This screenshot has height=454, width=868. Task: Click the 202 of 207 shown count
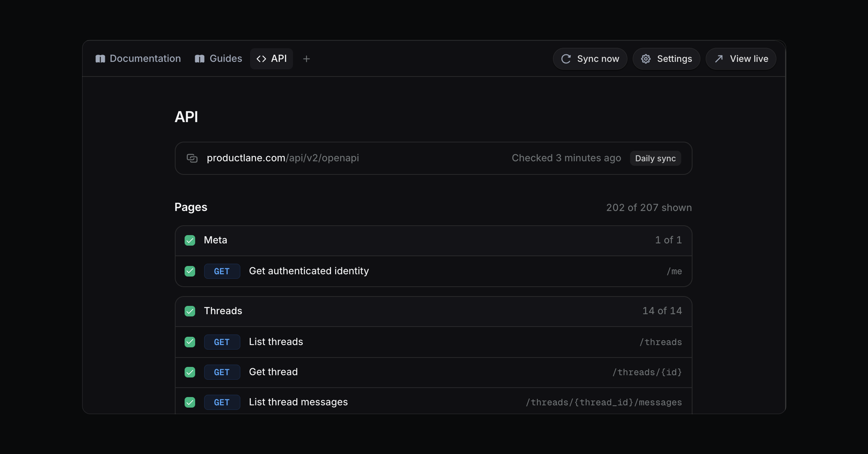(649, 207)
